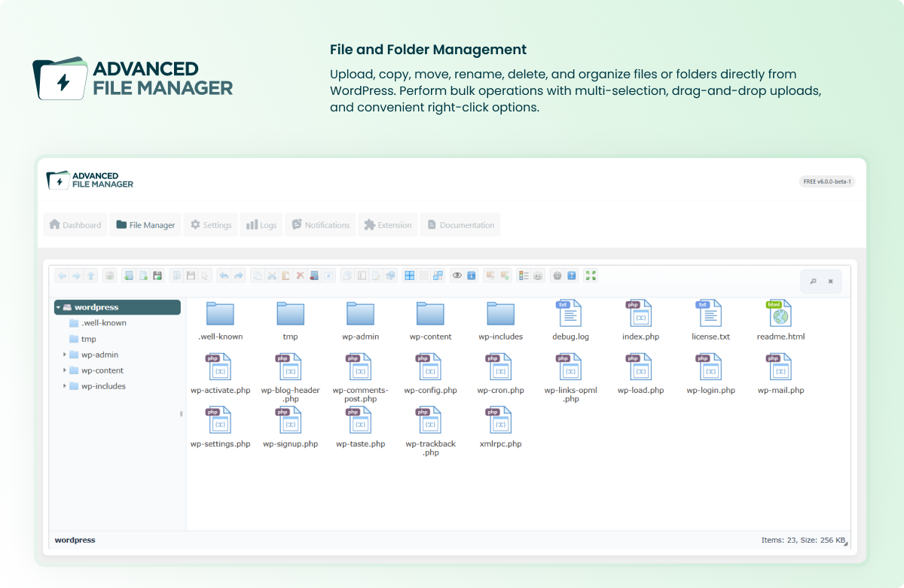Open the Dashboard tab
This screenshot has width=904, height=588.
(x=75, y=225)
